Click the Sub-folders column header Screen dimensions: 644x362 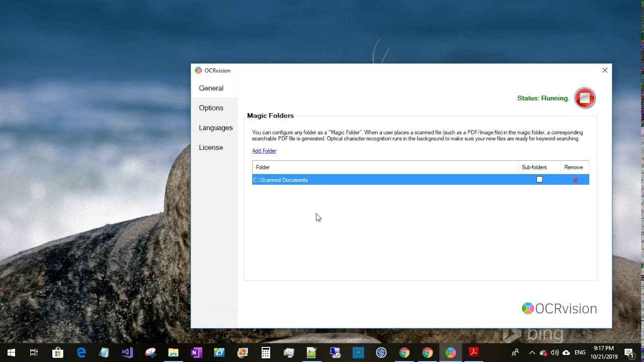[539, 167]
